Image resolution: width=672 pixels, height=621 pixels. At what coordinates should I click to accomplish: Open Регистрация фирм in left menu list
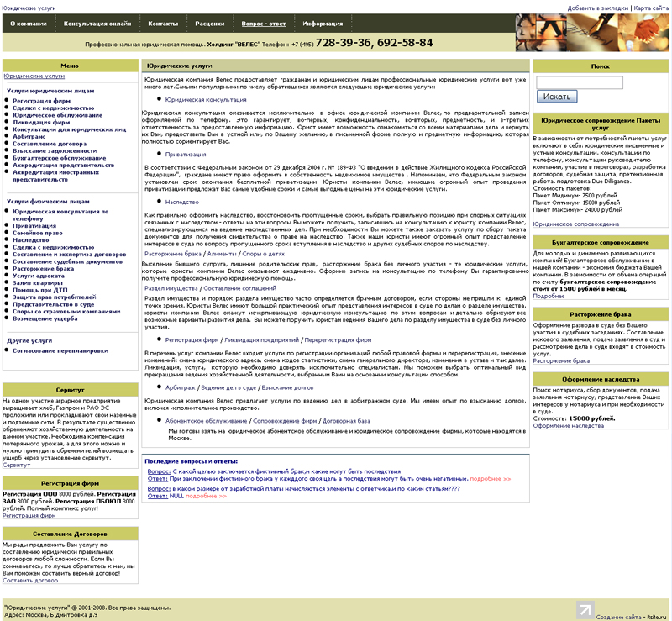click(41, 101)
